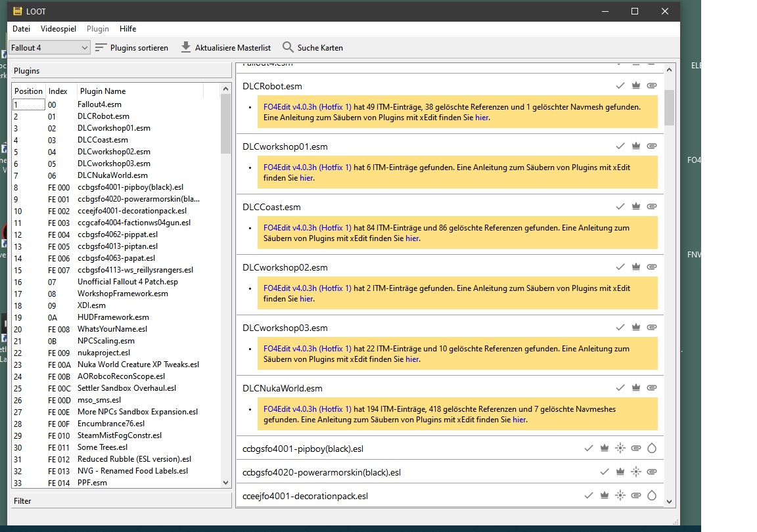Click the Plugin Name column header
Image resolution: width=757 pixels, height=532 pixels.
point(101,91)
